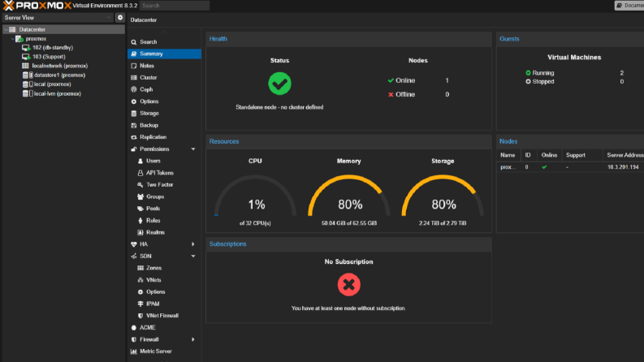Screen dimensions: 644x362
Task: Click the Memory usage gauge
Action: point(348,197)
